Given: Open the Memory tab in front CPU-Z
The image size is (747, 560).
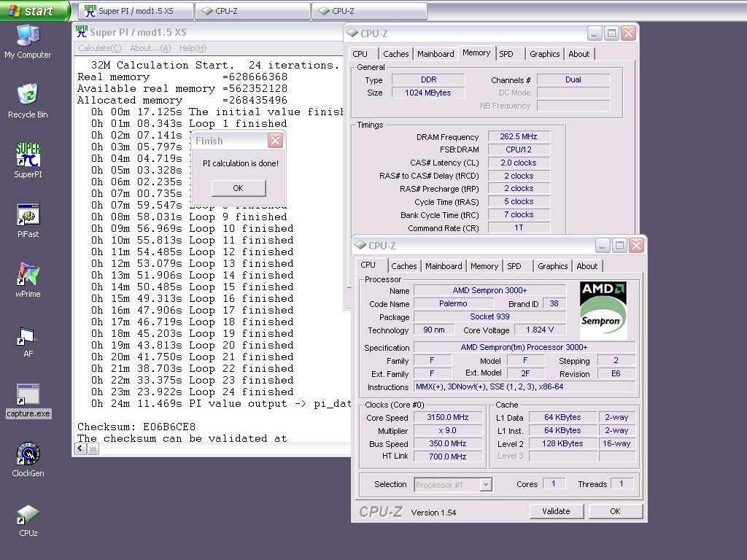Looking at the screenshot, I should point(484,266).
